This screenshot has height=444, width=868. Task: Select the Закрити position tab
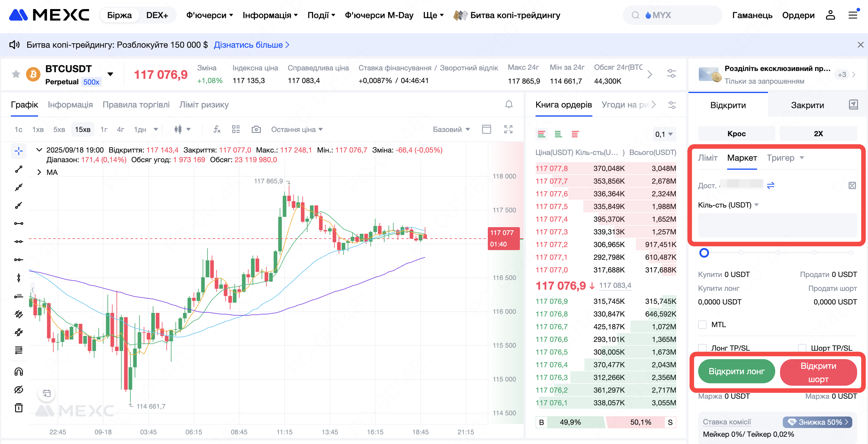[x=807, y=105]
